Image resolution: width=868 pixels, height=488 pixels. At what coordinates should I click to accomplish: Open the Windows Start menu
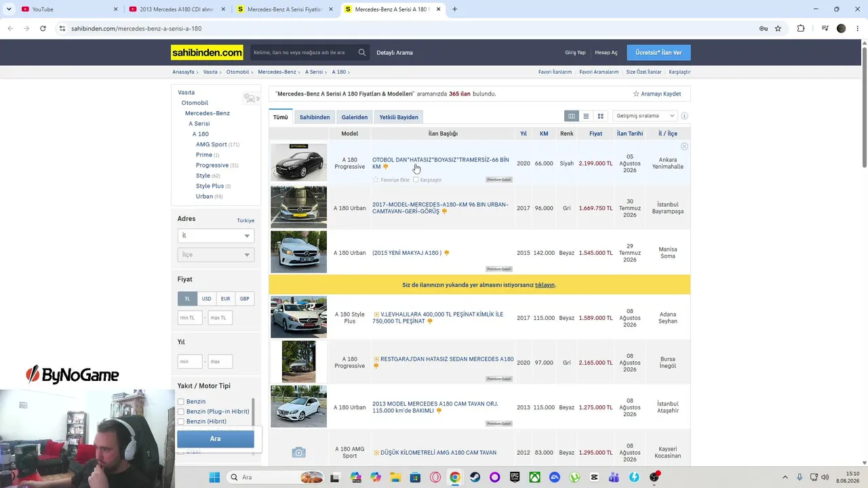pos(214,477)
